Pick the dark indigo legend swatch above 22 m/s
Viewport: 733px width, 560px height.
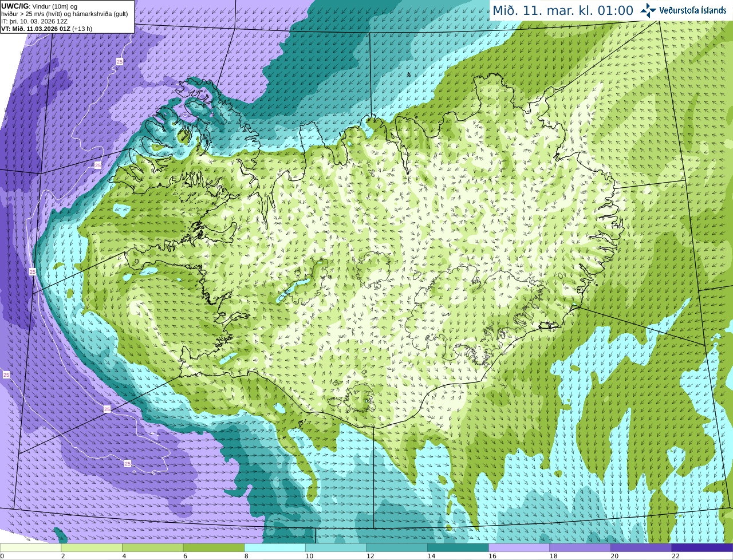click(703, 547)
